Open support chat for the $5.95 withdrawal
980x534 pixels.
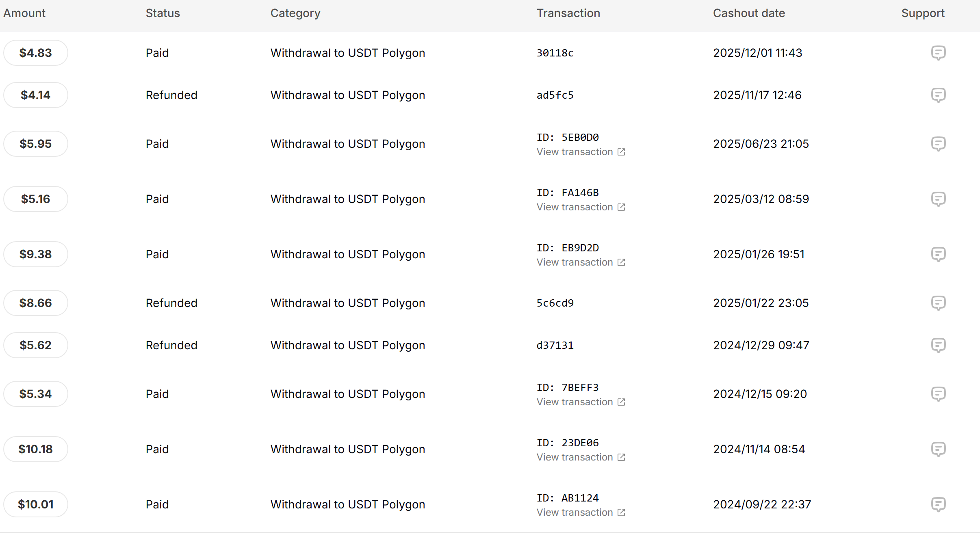pos(938,144)
